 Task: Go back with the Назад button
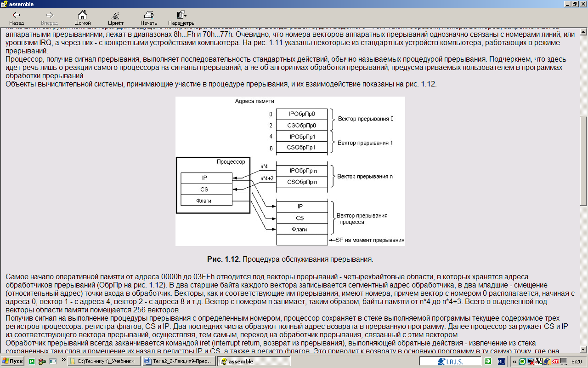pyautogui.click(x=17, y=18)
